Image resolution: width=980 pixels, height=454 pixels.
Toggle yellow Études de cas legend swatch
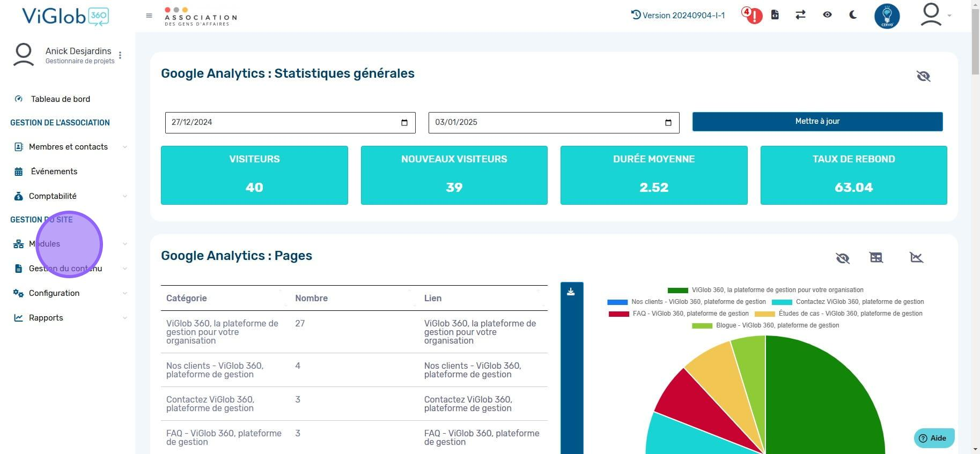point(765,314)
